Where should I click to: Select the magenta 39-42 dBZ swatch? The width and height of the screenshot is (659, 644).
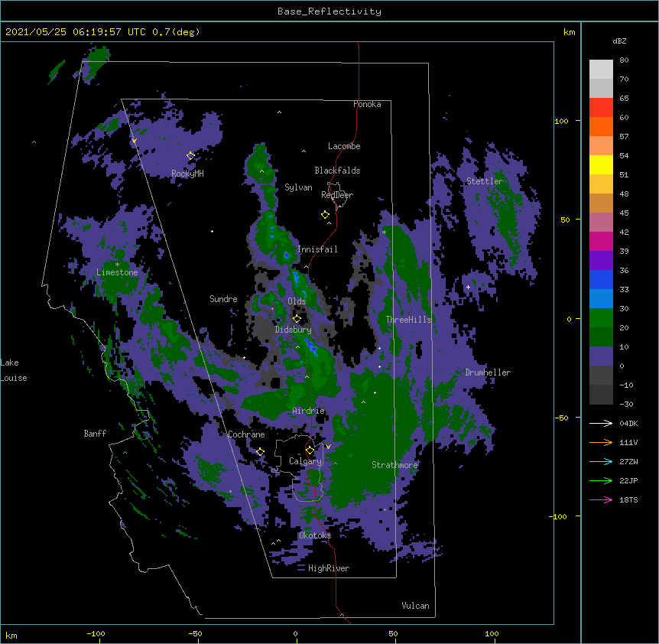coord(601,241)
